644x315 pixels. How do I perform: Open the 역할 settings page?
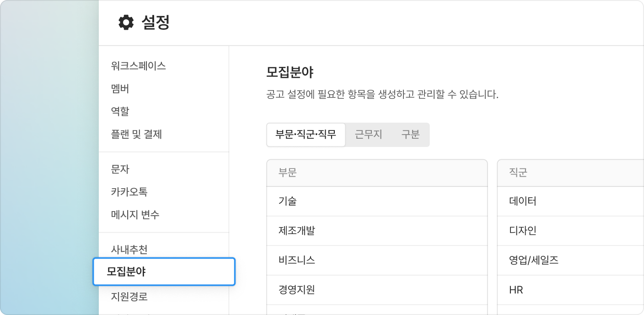pos(120,111)
